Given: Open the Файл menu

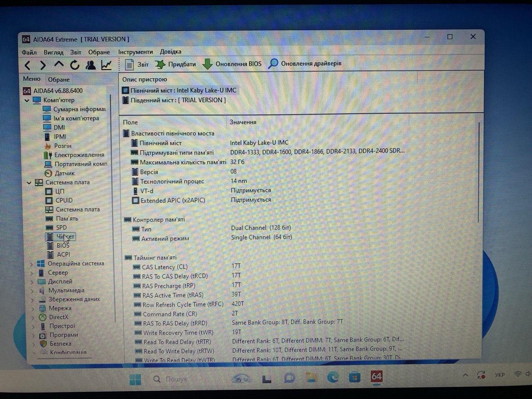Looking at the screenshot, I should point(29,52).
